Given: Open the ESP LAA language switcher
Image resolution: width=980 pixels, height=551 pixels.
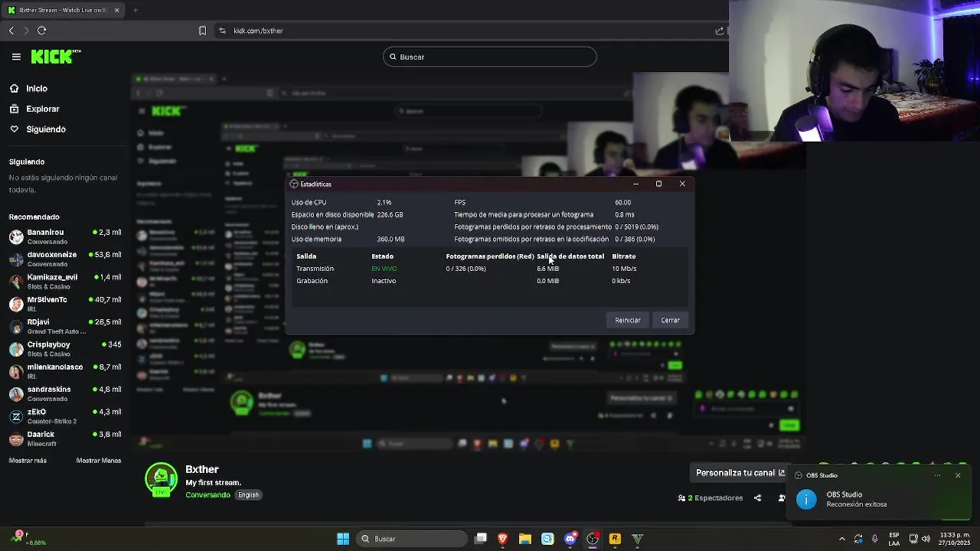Looking at the screenshot, I should (x=894, y=539).
